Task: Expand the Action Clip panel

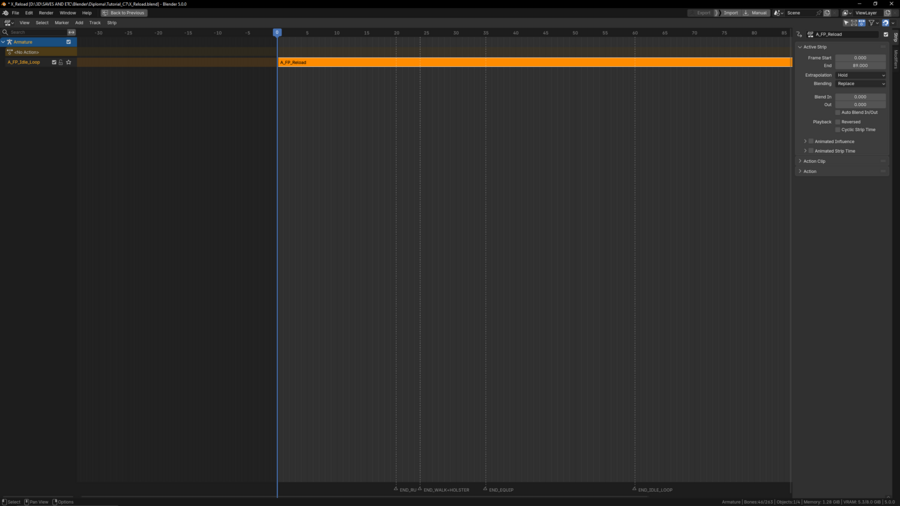Action: 800,161
